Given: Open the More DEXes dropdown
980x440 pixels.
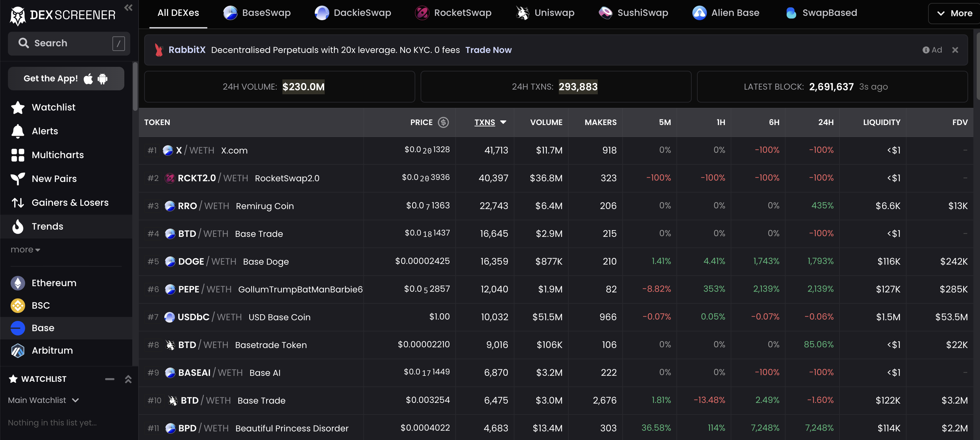Looking at the screenshot, I should tap(955, 13).
